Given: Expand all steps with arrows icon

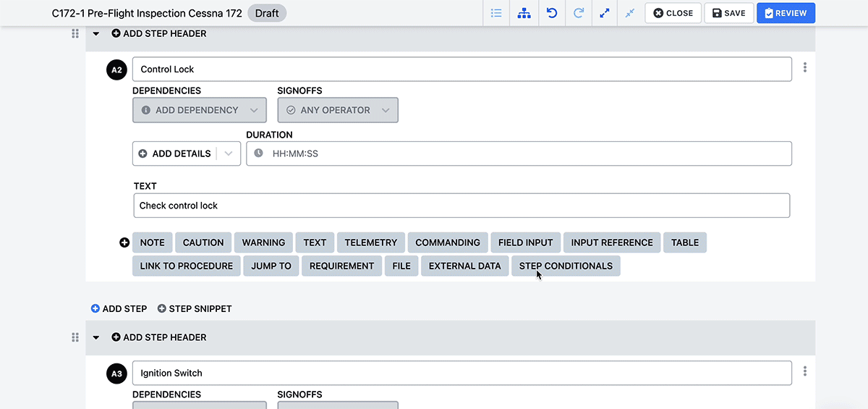Looking at the screenshot, I should (605, 13).
